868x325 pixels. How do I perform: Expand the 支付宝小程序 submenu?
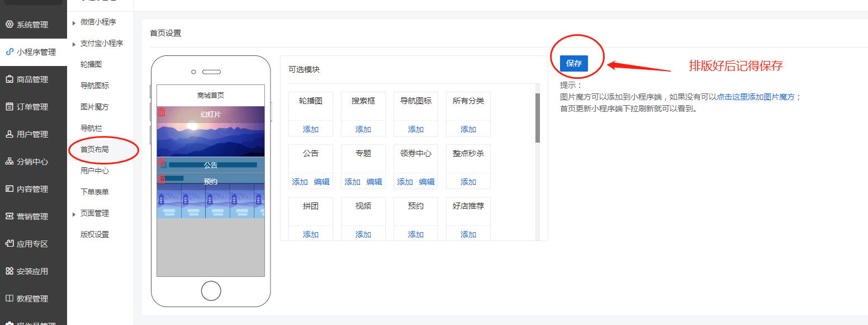[74, 44]
